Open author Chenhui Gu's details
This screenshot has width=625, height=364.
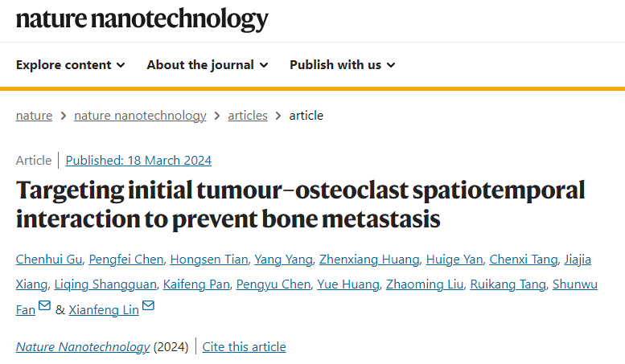tap(48, 259)
